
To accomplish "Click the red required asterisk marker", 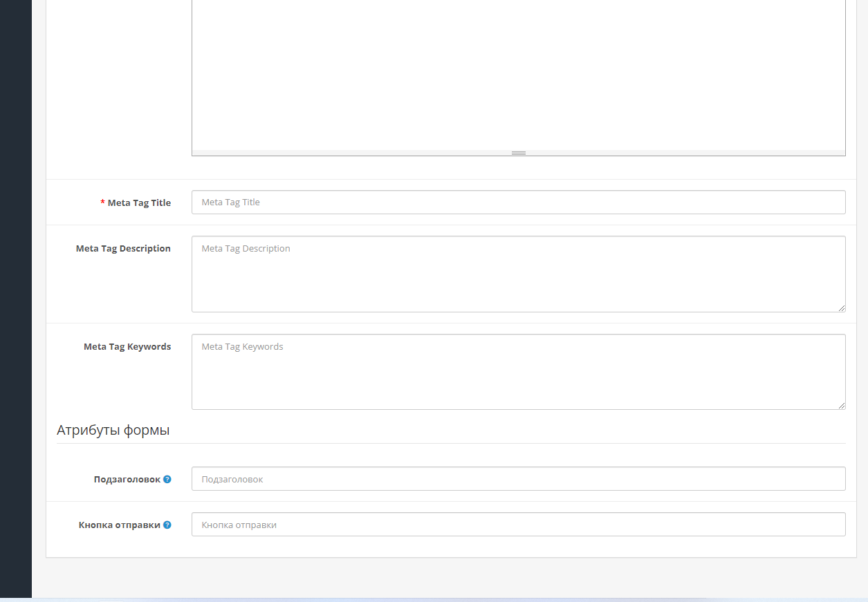I will 103,203.
